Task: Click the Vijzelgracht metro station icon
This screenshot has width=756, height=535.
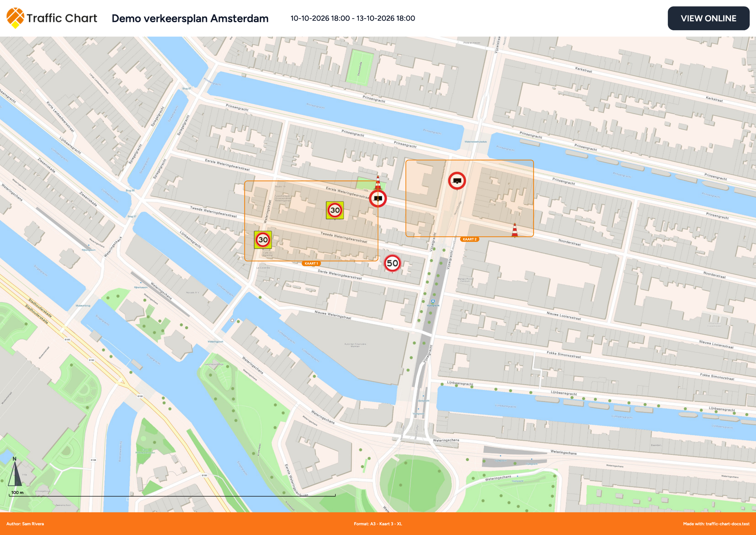Action: [433, 301]
